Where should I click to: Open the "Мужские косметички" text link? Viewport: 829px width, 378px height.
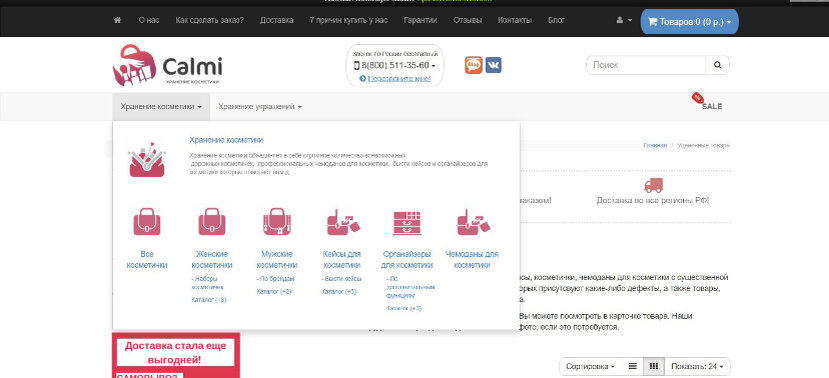coord(277,260)
